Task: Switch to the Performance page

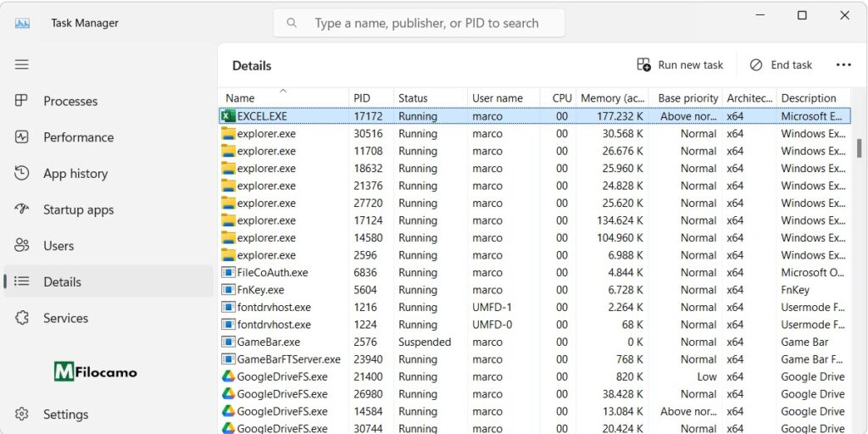Action: 108,136
